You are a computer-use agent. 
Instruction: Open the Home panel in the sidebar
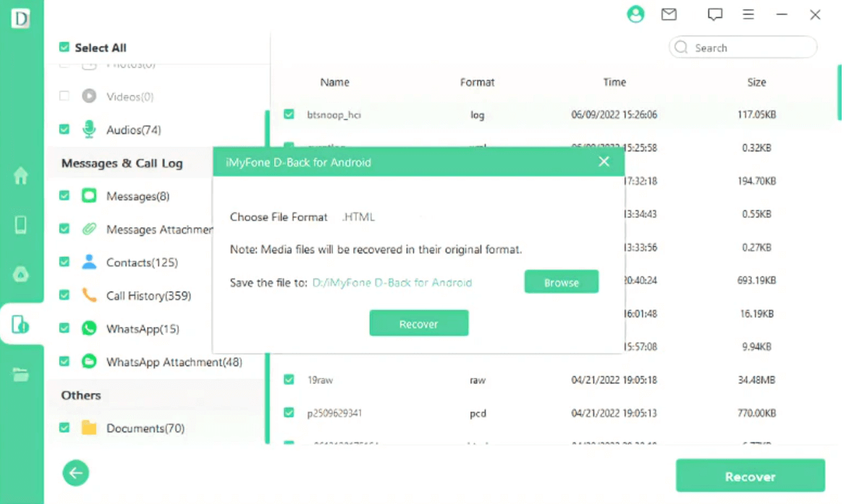(x=22, y=176)
